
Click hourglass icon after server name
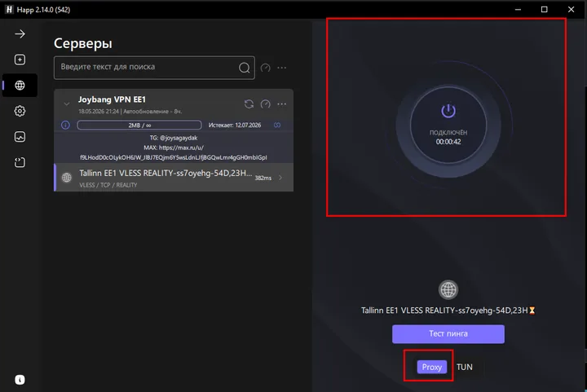tap(532, 311)
